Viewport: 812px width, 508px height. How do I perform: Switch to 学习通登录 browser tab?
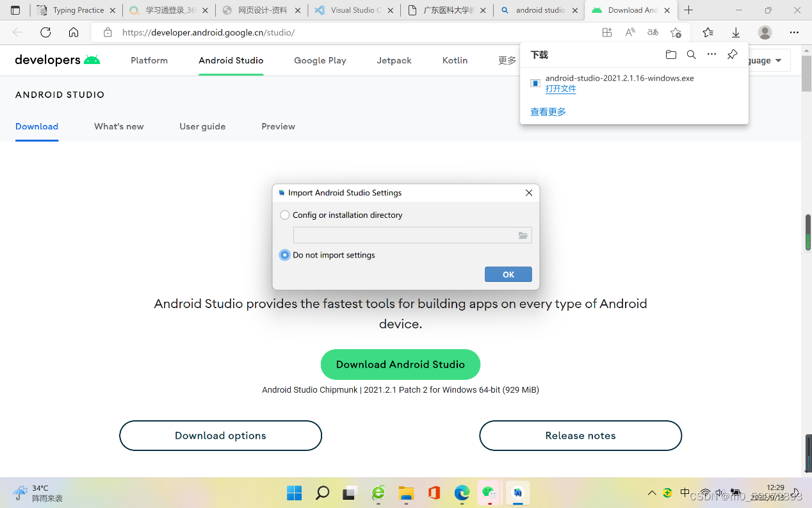click(168, 10)
